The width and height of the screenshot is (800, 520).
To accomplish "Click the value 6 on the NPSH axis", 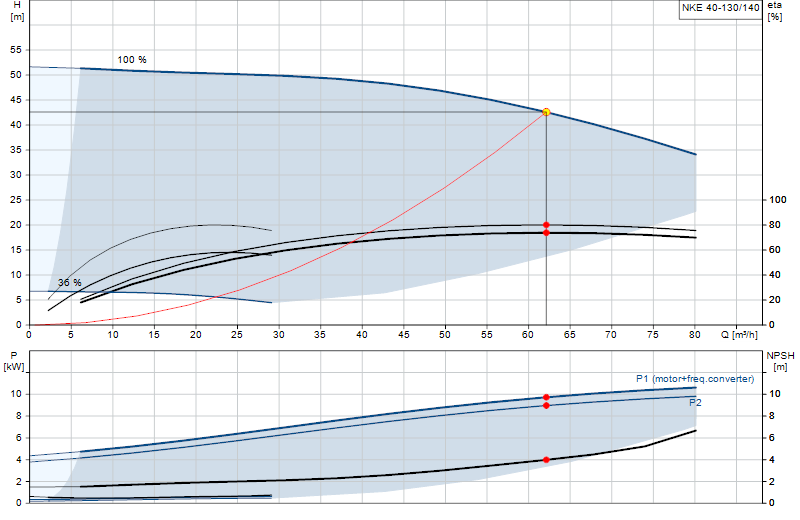I will 772,438.
